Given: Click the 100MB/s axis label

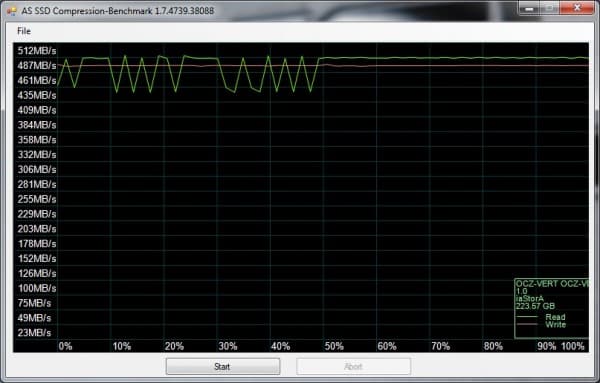Looking at the screenshot, I should click(x=37, y=288).
